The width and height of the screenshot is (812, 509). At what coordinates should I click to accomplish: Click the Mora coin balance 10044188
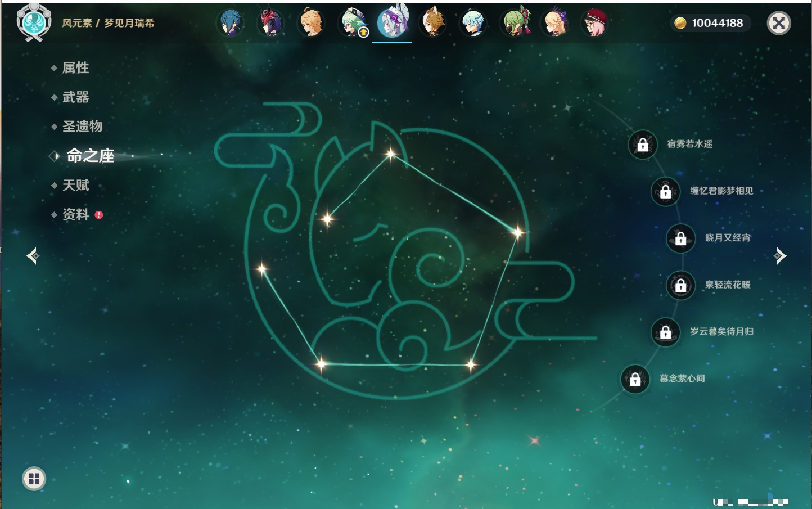711,23
